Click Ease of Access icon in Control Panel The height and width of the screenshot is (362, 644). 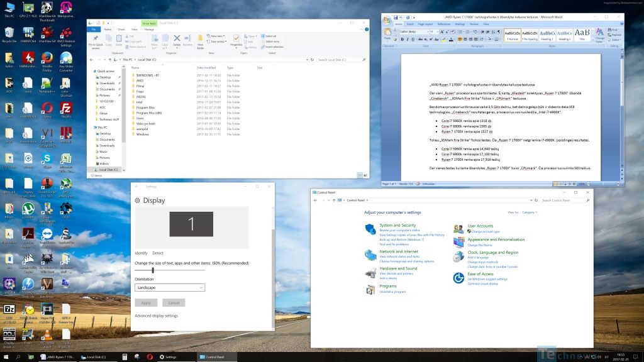(458, 278)
